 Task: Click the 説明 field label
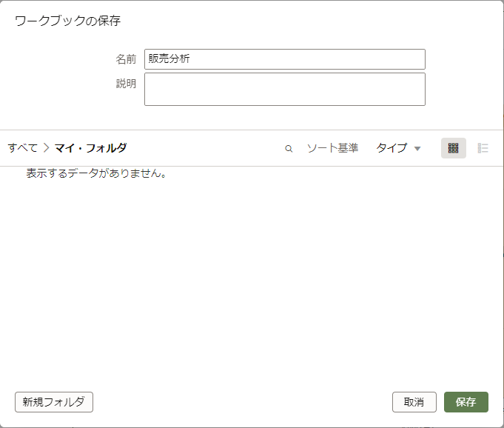(x=126, y=84)
